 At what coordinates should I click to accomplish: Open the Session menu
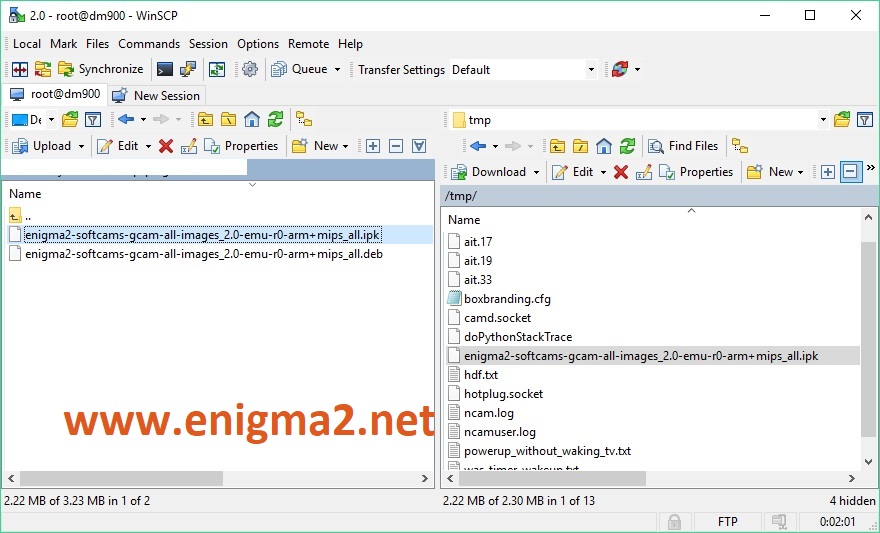pos(208,44)
